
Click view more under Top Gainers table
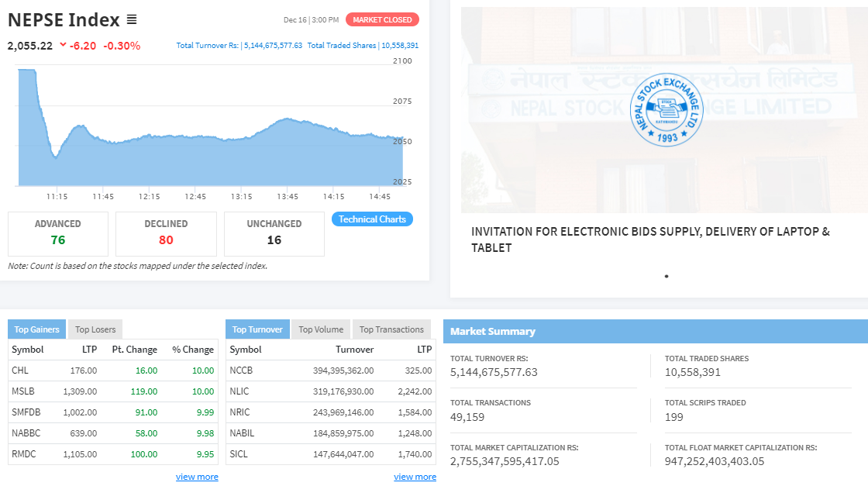[x=197, y=477]
